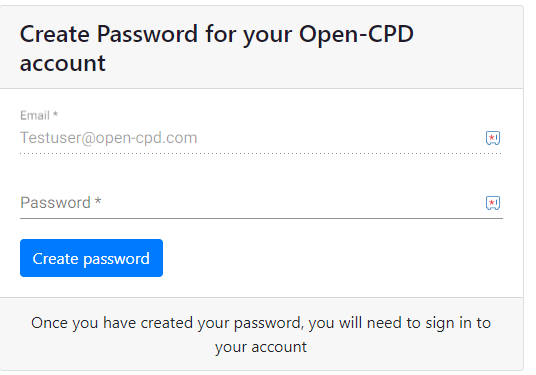The width and height of the screenshot is (536, 375).
Task: Click empty space right of Create password button
Action: (x=342, y=258)
